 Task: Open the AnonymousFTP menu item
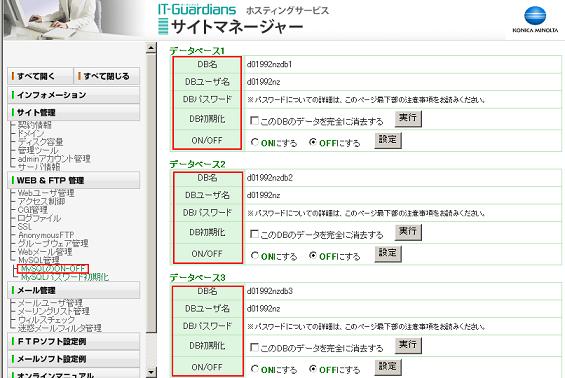coord(46,235)
